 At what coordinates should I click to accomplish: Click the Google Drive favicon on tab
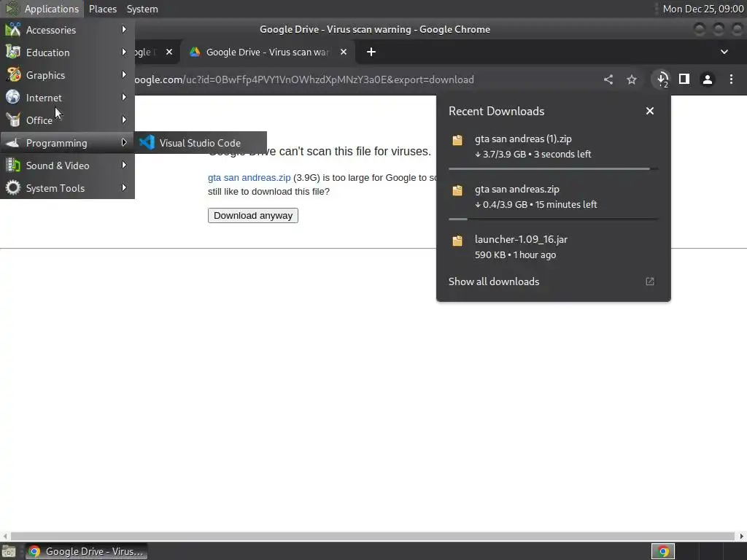[x=195, y=52]
